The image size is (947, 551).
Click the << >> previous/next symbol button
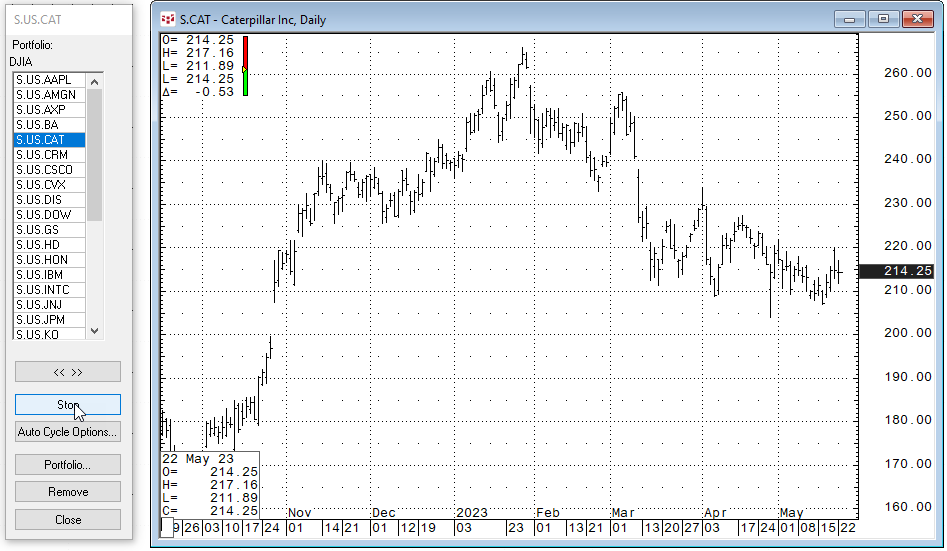pos(68,372)
